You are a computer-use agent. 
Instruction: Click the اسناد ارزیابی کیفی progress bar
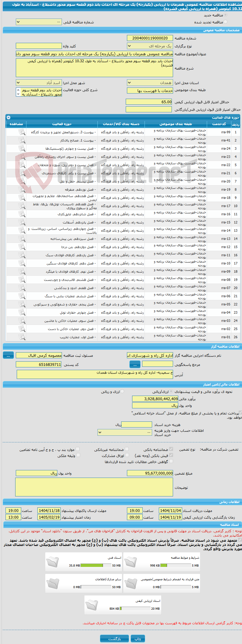click(135, 608)
